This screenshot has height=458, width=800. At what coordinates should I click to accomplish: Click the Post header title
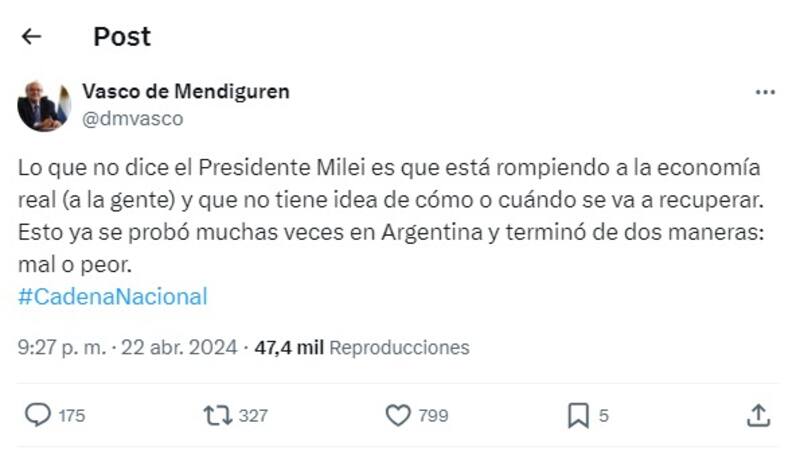pos(122,37)
